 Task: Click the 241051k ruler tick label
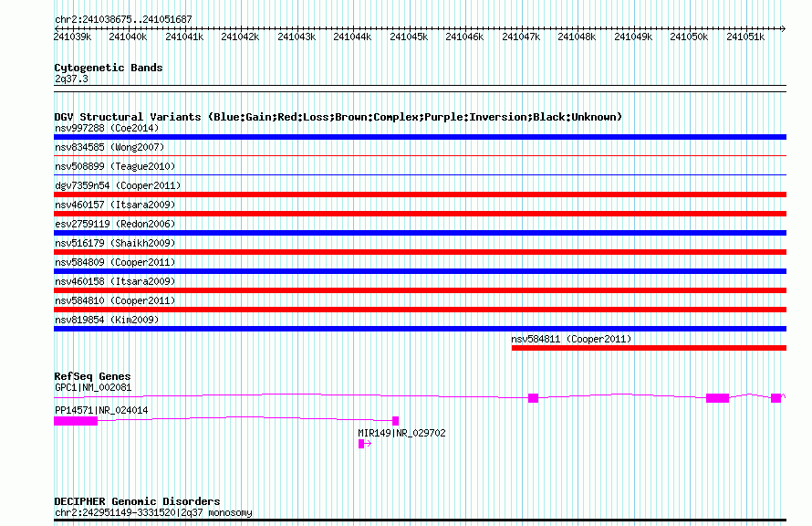(745, 37)
